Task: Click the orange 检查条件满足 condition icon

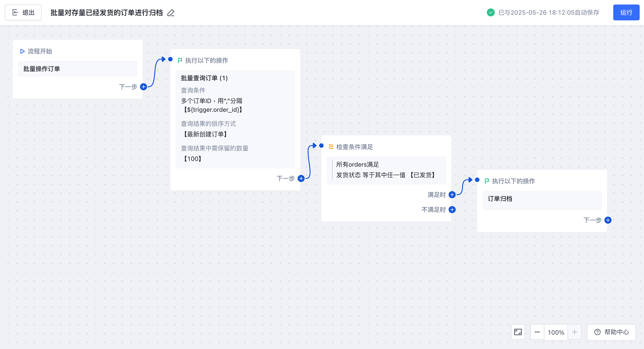Action: click(x=331, y=147)
